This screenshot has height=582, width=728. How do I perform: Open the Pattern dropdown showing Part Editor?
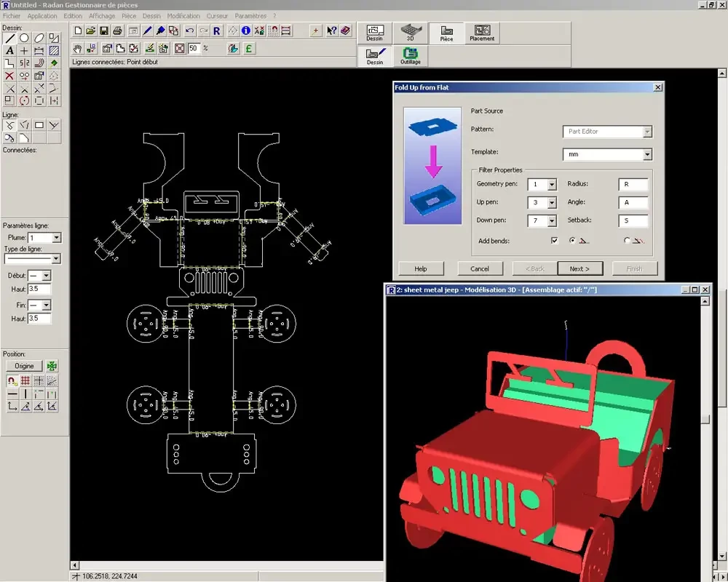click(x=647, y=132)
